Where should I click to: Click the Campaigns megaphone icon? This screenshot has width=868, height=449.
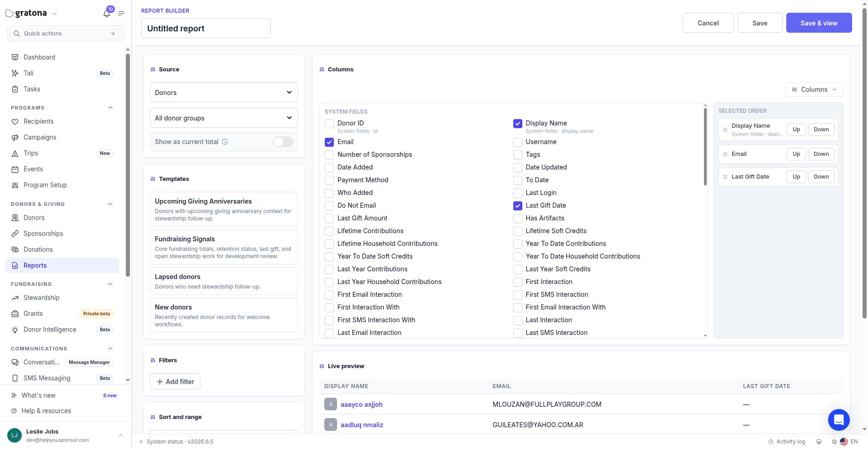15,137
